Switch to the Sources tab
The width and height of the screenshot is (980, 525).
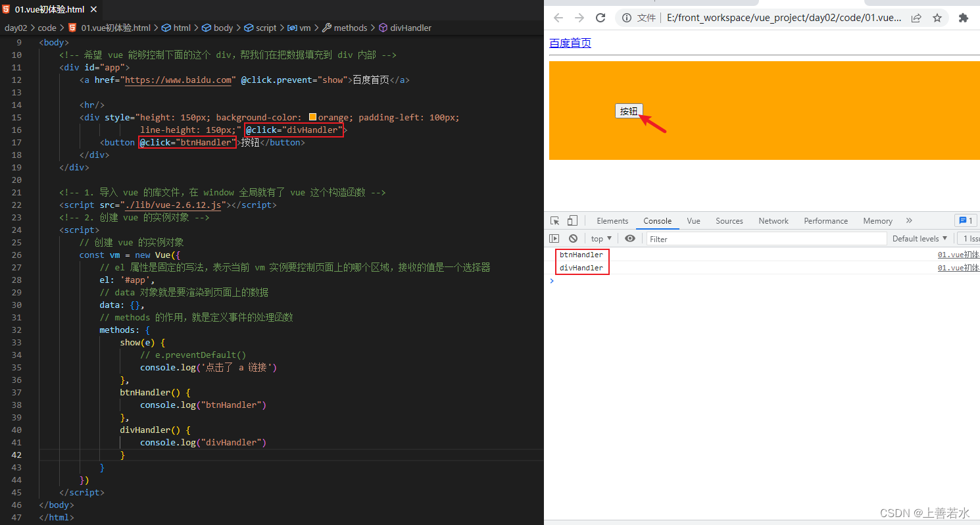(729, 220)
